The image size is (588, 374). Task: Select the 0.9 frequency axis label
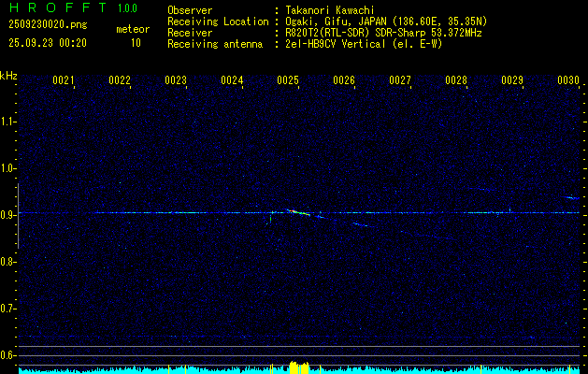click(7, 215)
